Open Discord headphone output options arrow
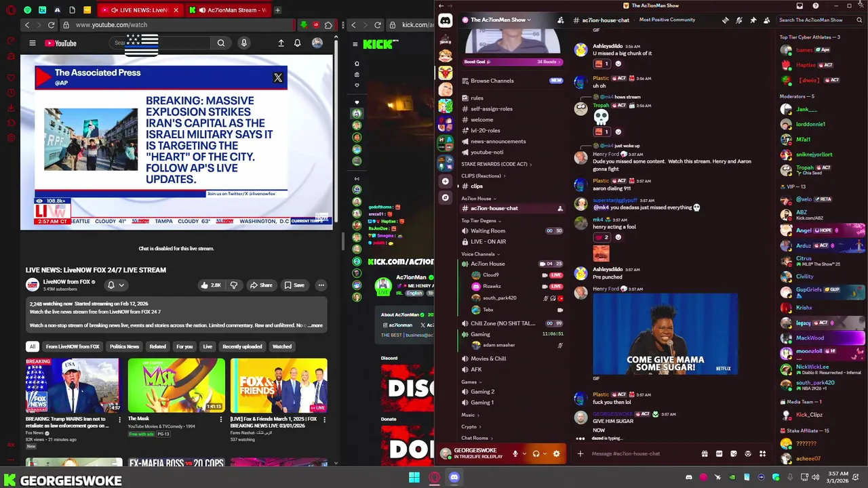The height and width of the screenshot is (488, 868). click(x=545, y=453)
